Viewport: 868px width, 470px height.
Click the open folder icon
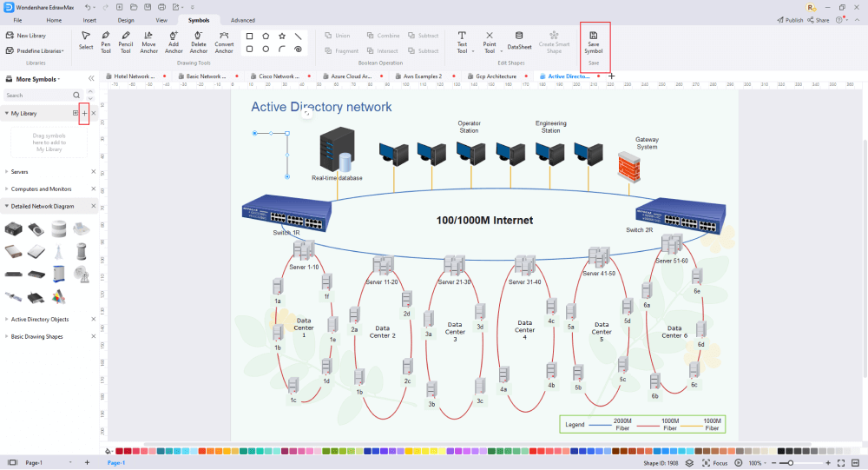pyautogui.click(x=134, y=7)
